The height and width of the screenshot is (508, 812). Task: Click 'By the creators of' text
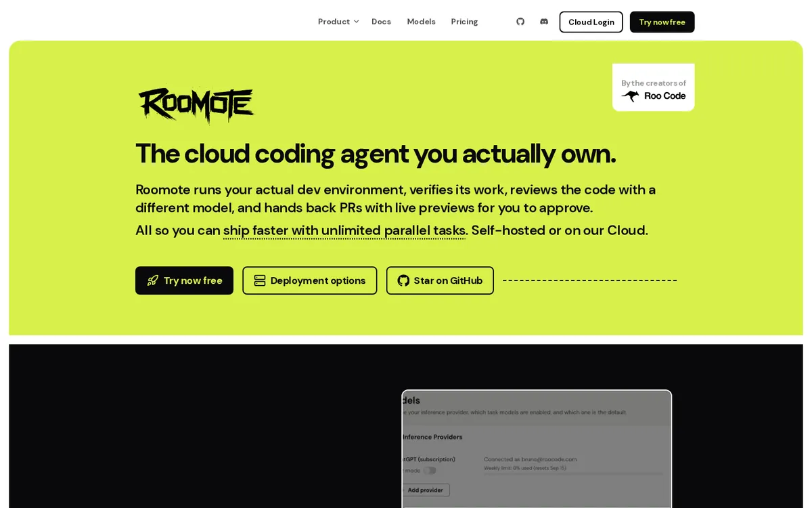pos(654,83)
